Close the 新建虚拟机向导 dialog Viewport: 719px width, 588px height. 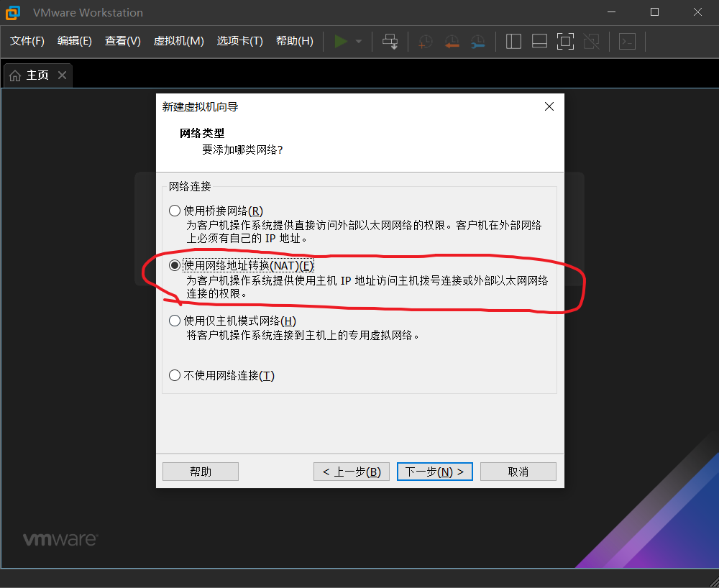tap(549, 106)
